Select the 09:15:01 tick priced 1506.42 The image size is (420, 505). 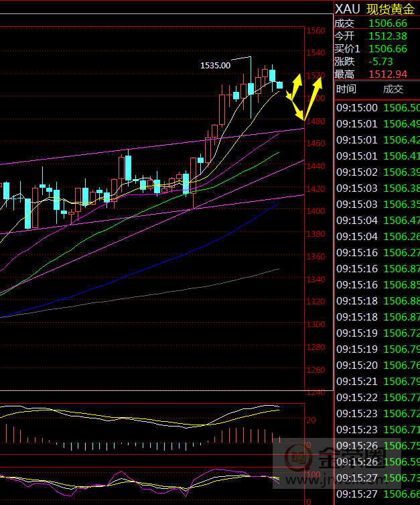[378, 140]
